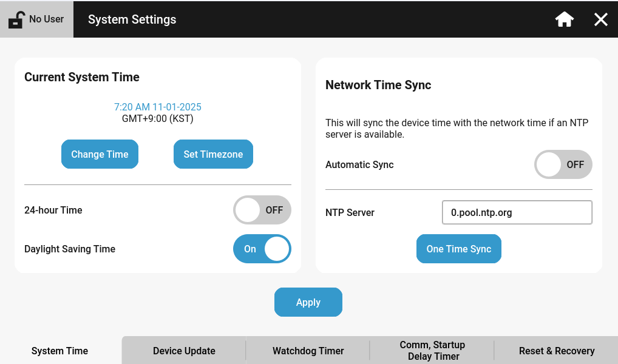Image resolution: width=618 pixels, height=364 pixels.
Task: Toggle the 24-hour Time switch
Action: click(x=262, y=210)
